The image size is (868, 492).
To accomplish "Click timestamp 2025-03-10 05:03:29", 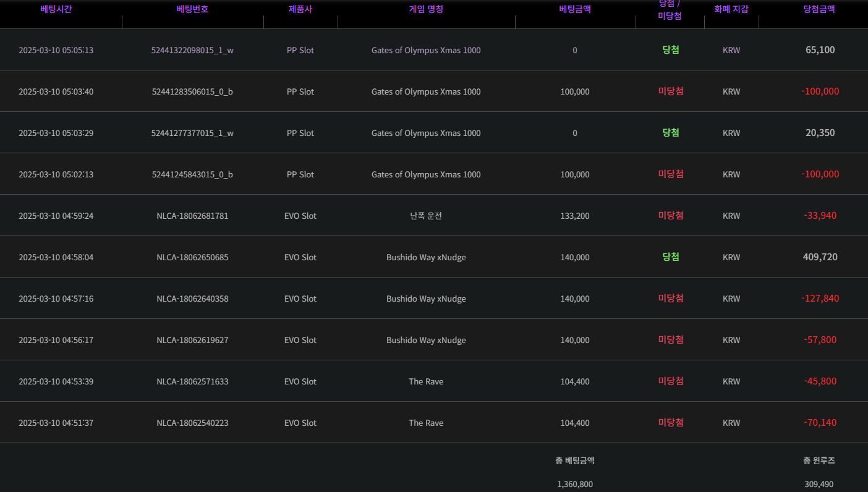I will click(x=56, y=133).
